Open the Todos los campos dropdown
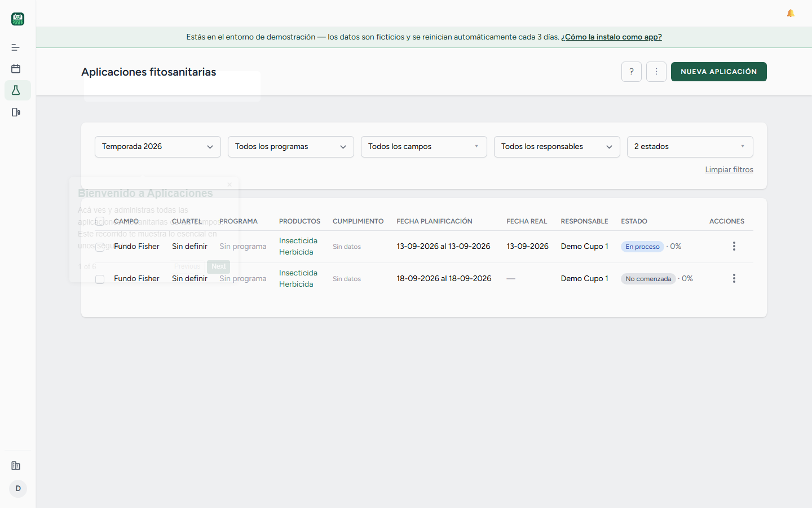The height and width of the screenshot is (508, 812). coord(424,147)
